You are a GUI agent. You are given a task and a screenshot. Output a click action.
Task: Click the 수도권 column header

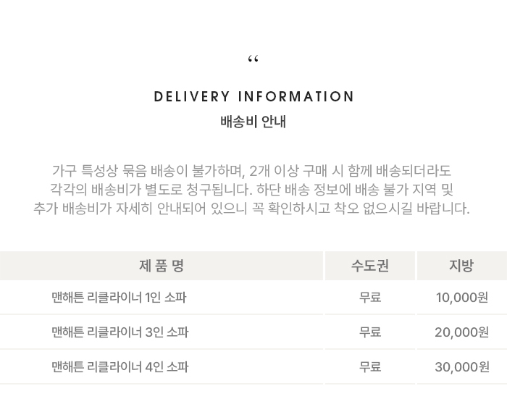point(370,266)
